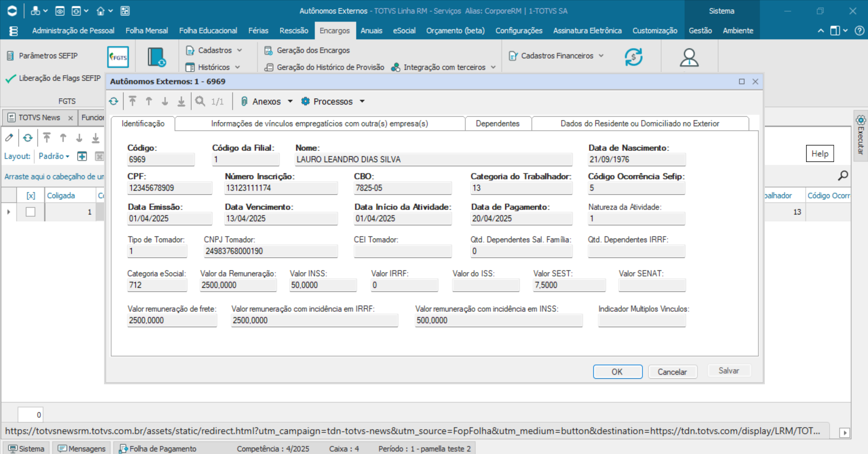This screenshot has height=454, width=868.
Task: Open Dados do Residente ou Domiciliado no Exterior tab
Action: click(x=640, y=124)
